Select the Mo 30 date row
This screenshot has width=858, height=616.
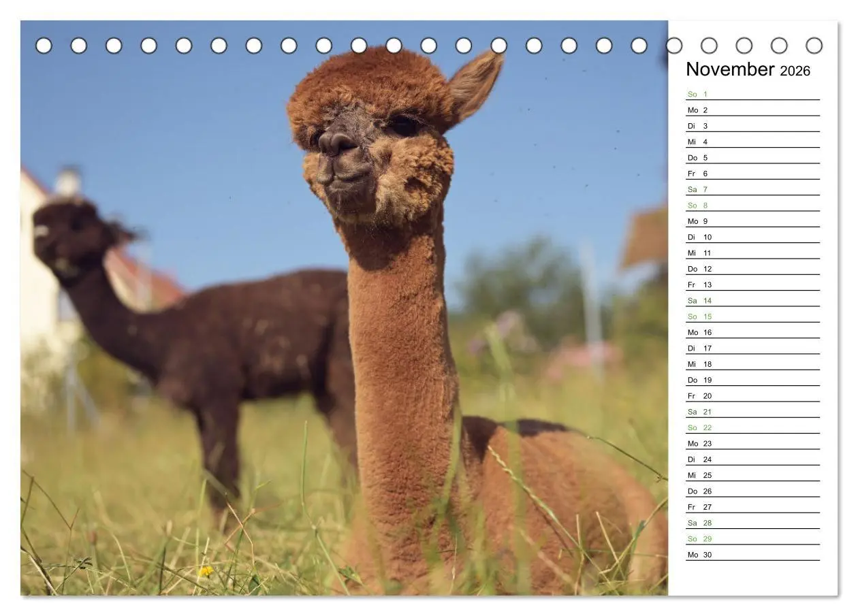[752, 555]
